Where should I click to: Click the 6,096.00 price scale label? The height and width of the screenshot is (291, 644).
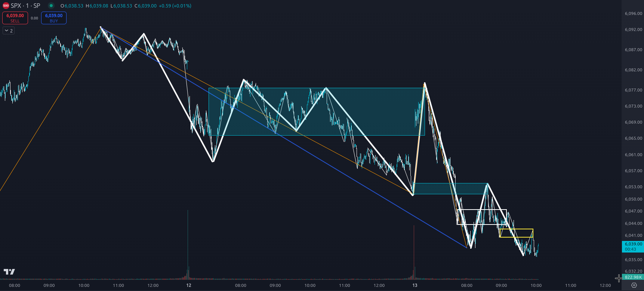(633, 13)
